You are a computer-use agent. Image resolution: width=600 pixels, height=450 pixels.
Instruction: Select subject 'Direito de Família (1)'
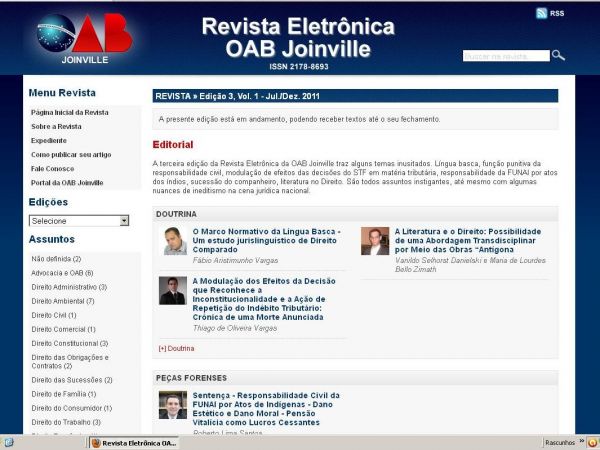click(64, 394)
